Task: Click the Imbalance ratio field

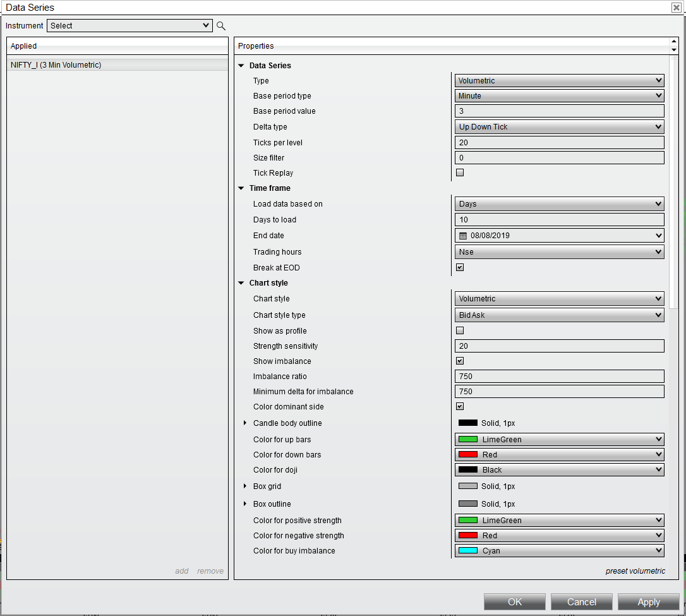Action: 559,377
